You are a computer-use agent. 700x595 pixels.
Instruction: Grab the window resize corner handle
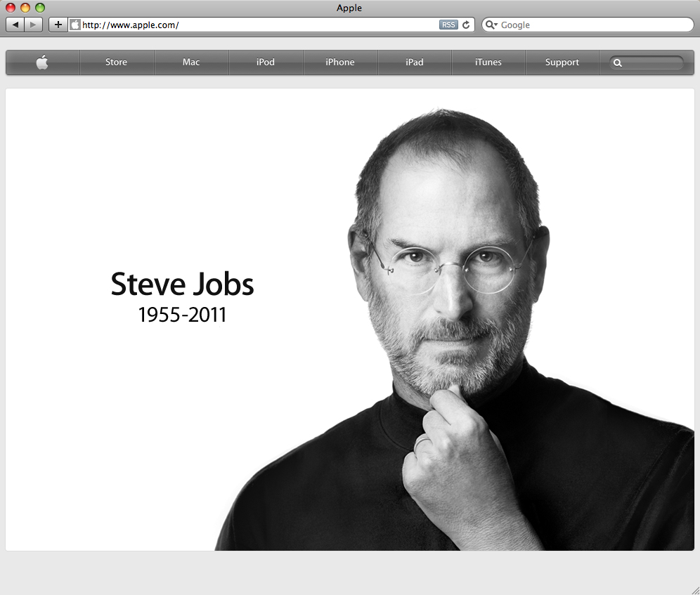pos(695,590)
